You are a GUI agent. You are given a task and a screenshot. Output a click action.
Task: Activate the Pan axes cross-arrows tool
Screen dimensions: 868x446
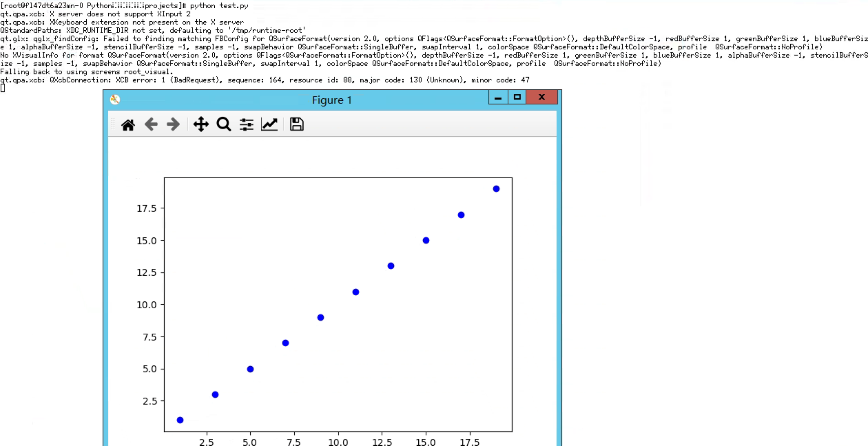pyautogui.click(x=201, y=124)
